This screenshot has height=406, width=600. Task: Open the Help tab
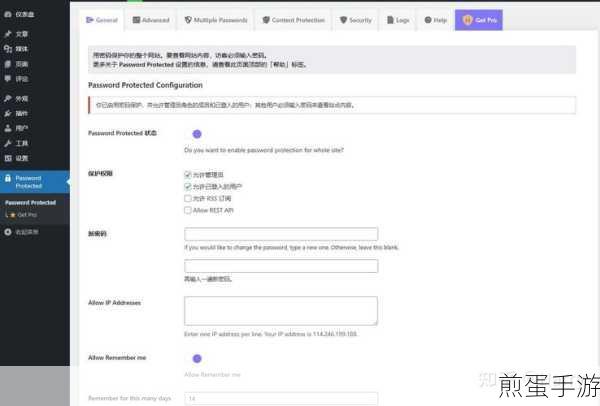coord(435,20)
